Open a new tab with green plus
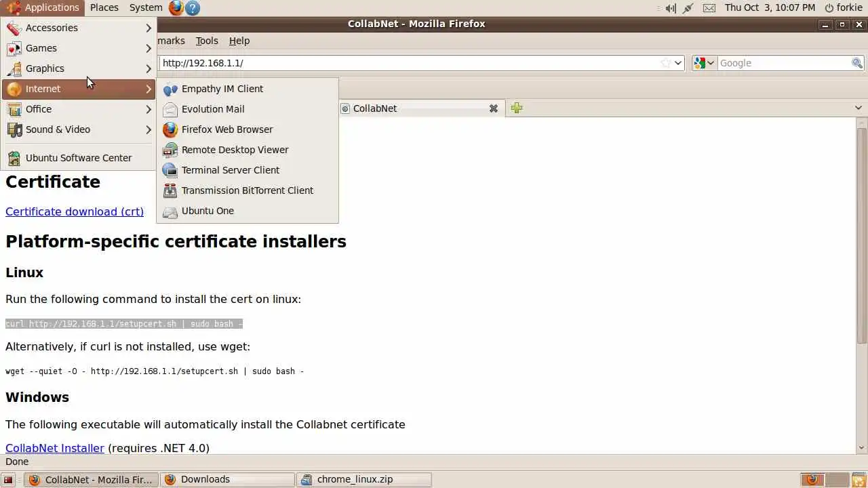Screen dimensions: 868x488 pyautogui.click(x=517, y=108)
